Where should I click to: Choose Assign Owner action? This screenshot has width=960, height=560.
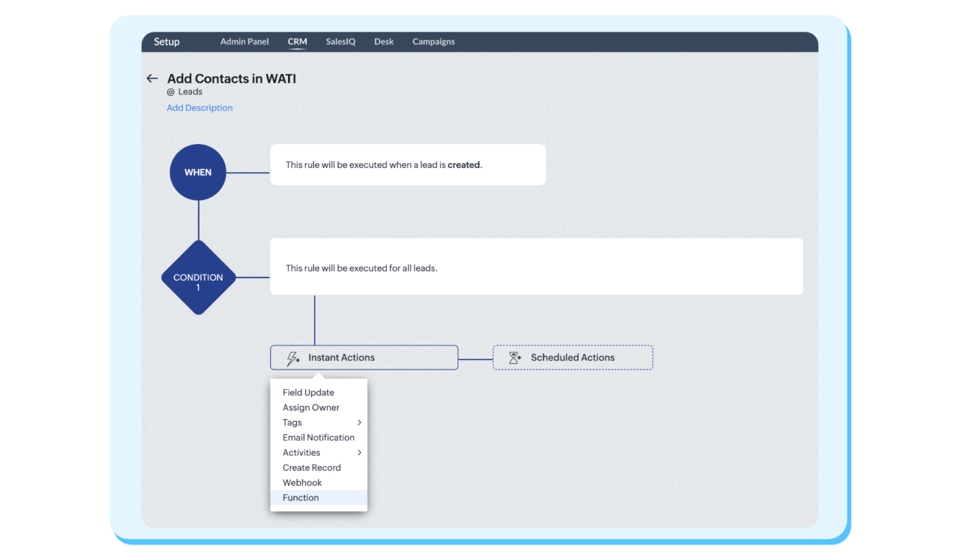pyautogui.click(x=311, y=407)
